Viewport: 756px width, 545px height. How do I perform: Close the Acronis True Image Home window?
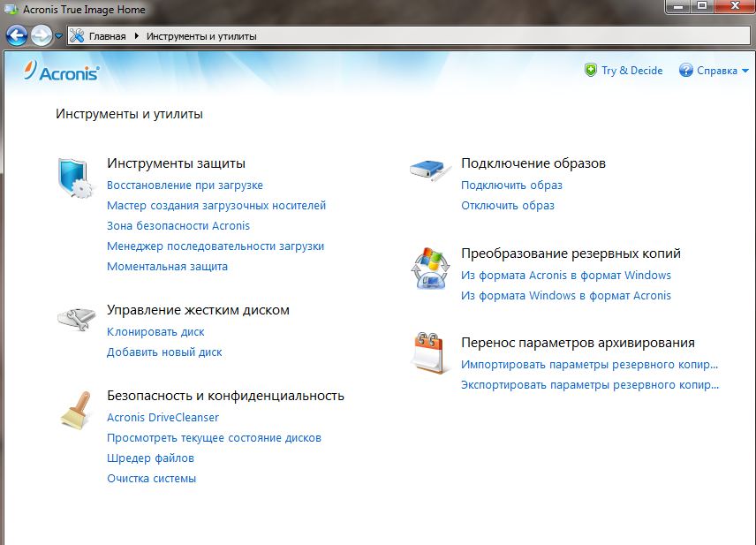pos(735,6)
